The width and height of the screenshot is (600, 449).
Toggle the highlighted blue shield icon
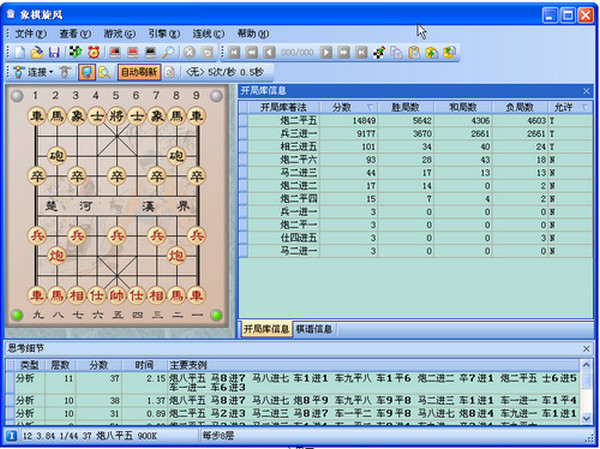87,72
